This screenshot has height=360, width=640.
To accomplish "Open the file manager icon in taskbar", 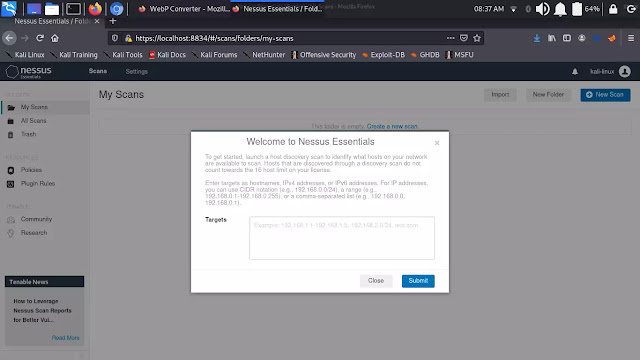I will pyautogui.click(x=52, y=9).
